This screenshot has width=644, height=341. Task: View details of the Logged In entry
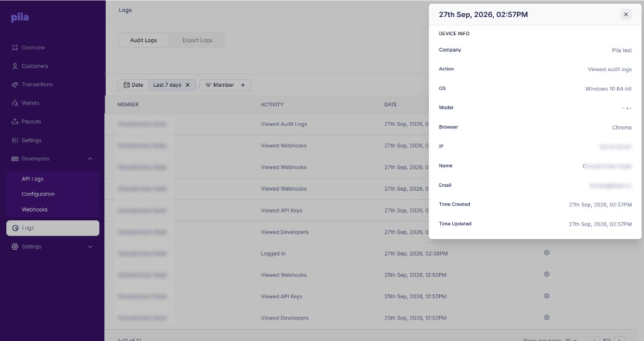[547, 253]
